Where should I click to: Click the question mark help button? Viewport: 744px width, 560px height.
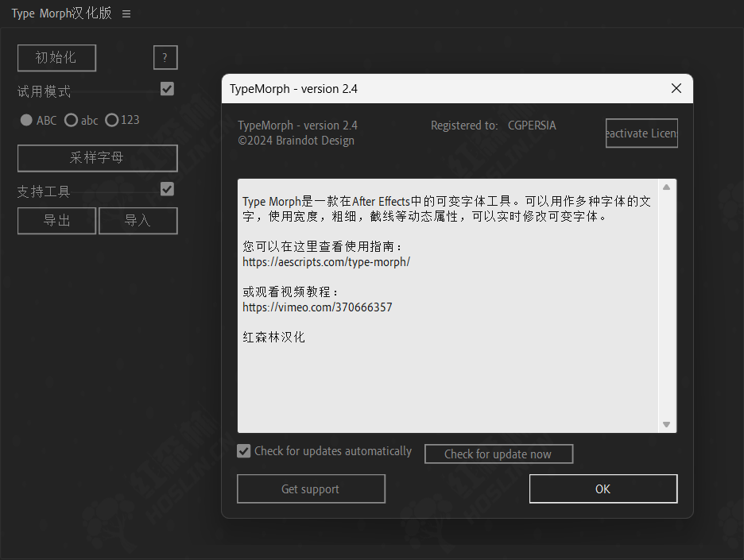[165, 57]
